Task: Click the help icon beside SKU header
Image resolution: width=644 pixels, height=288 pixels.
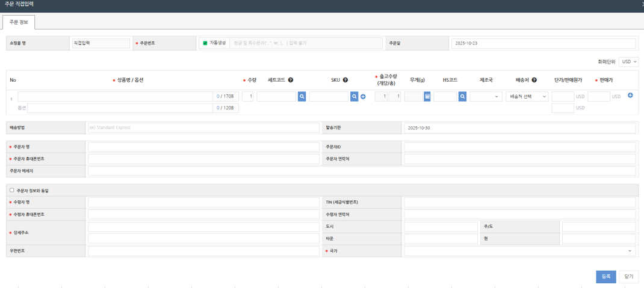Action: pyautogui.click(x=345, y=80)
